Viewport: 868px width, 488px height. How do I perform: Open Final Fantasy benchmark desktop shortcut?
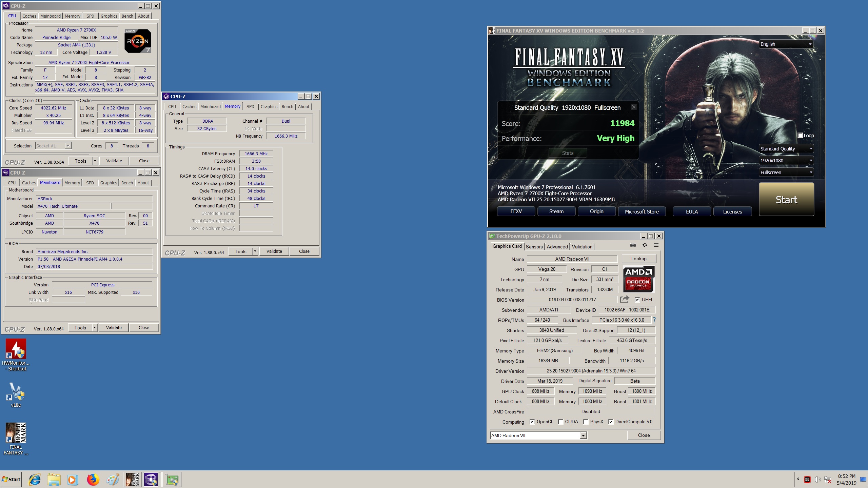pyautogui.click(x=16, y=439)
